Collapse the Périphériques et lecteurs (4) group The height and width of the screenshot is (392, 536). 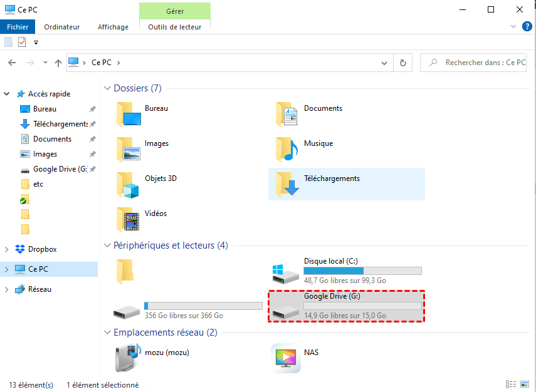pos(107,245)
